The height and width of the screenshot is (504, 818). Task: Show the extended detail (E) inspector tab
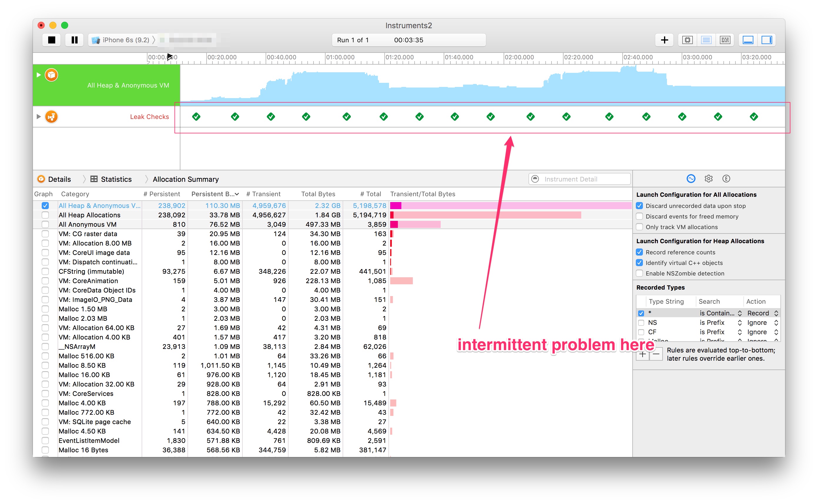726,179
